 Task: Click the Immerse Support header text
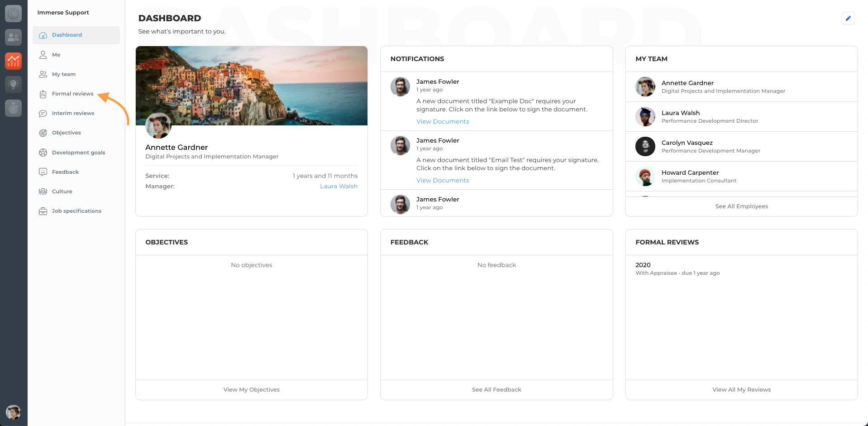pyautogui.click(x=63, y=13)
